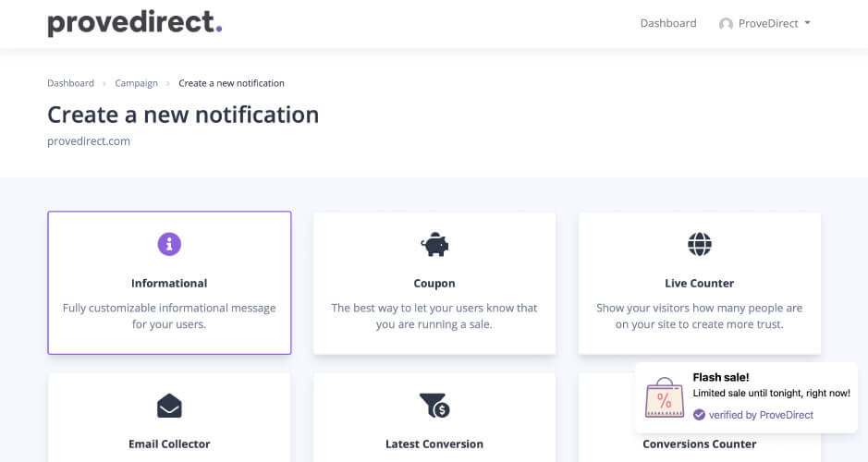The height and width of the screenshot is (462, 868).
Task: Click the ProveDirect user avatar icon
Action: click(x=726, y=24)
